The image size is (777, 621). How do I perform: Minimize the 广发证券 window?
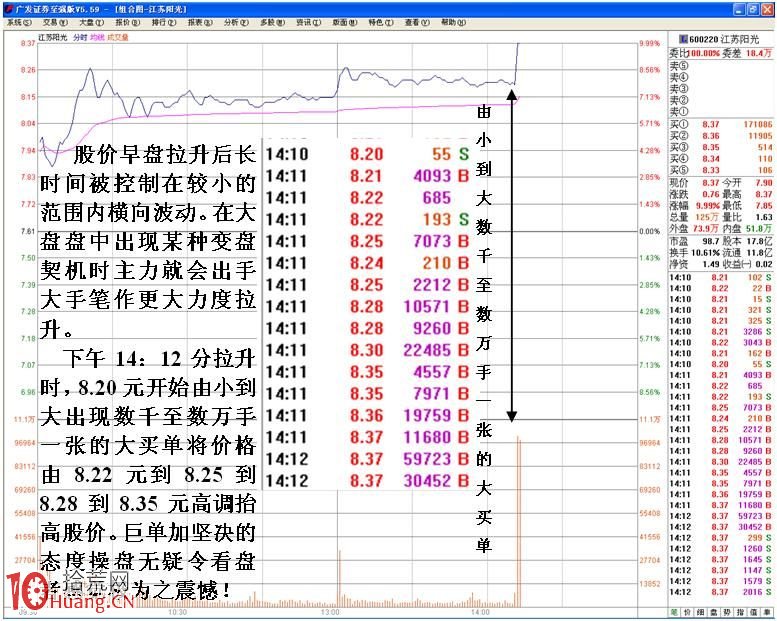(740, 9)
